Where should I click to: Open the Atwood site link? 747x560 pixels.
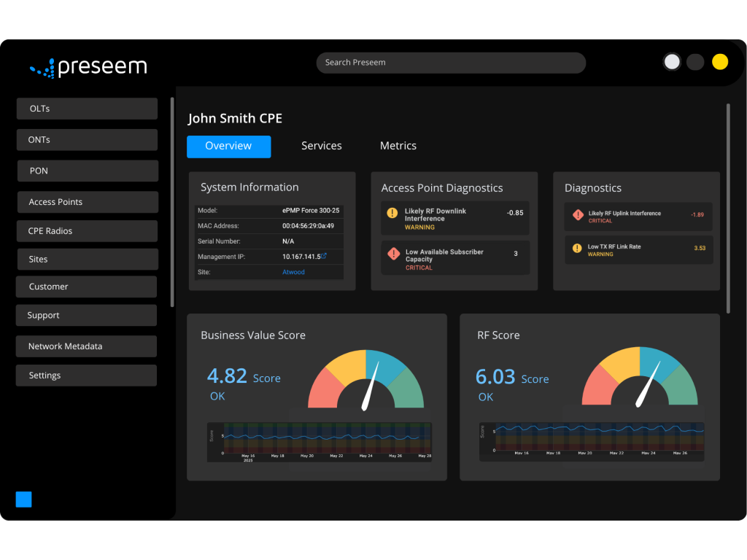293,271
